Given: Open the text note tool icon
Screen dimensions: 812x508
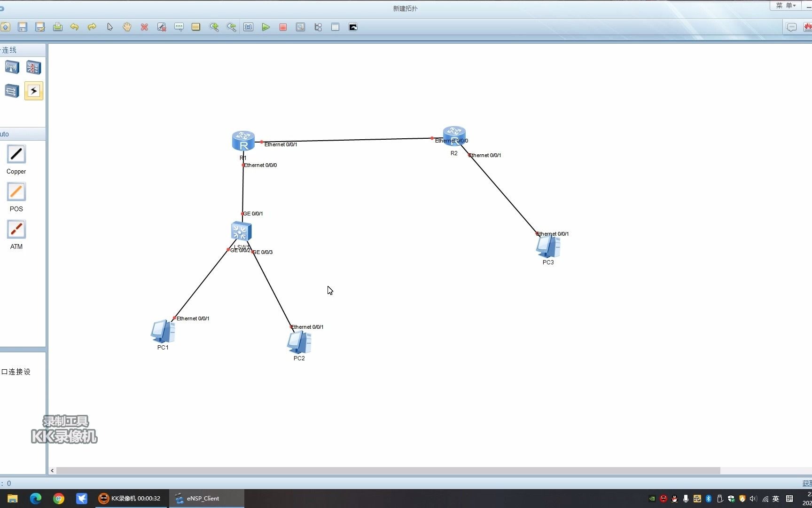Looking at the screenshot, I should point(179,27).
